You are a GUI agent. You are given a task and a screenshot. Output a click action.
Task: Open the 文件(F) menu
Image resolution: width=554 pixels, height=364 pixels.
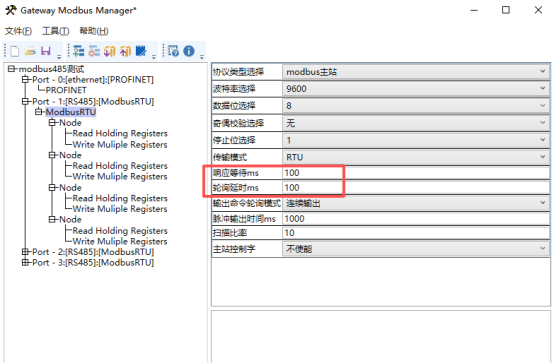coord(18,31)
